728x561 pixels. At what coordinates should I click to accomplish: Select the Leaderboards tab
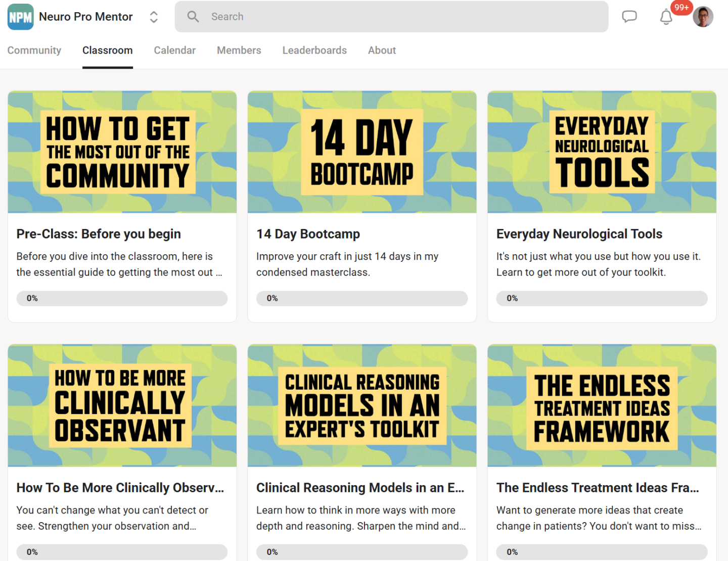point(314,51)
